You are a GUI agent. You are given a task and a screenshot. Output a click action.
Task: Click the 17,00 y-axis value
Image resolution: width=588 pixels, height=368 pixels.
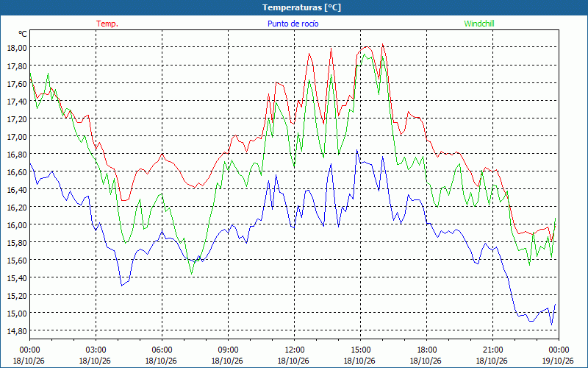(17, 136)
